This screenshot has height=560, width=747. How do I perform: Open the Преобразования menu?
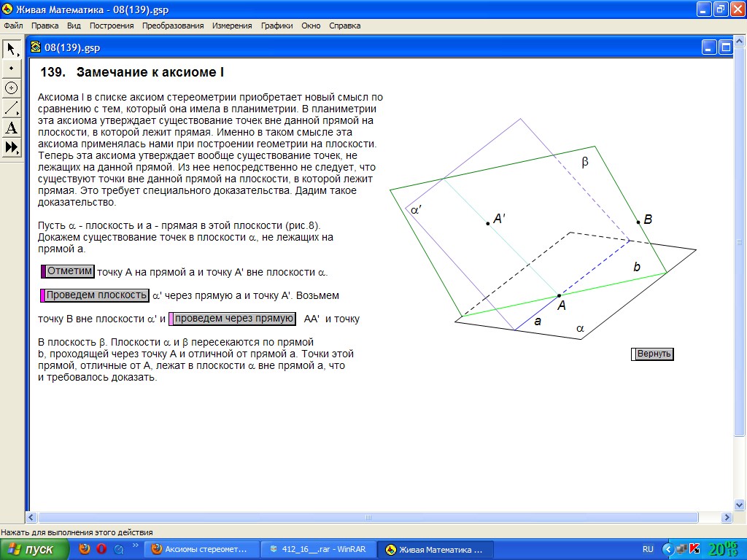pyautogui.click(x=173, y=26)
